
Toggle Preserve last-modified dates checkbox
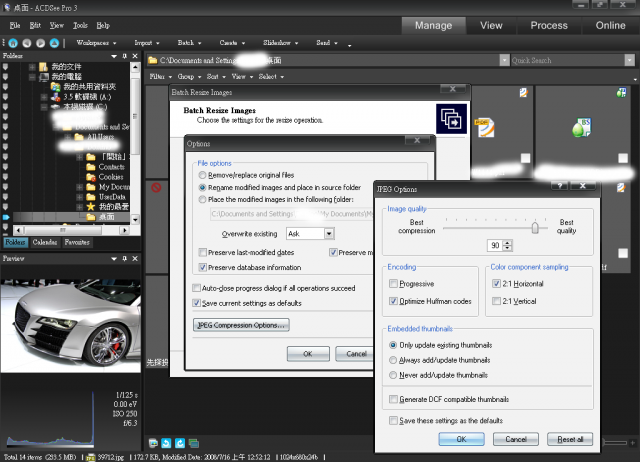coord(202,252)
